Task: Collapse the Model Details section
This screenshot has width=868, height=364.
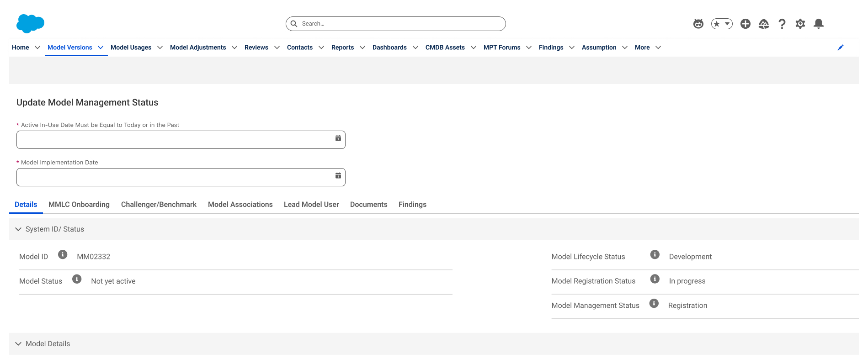Action: (x=18, y=344)
